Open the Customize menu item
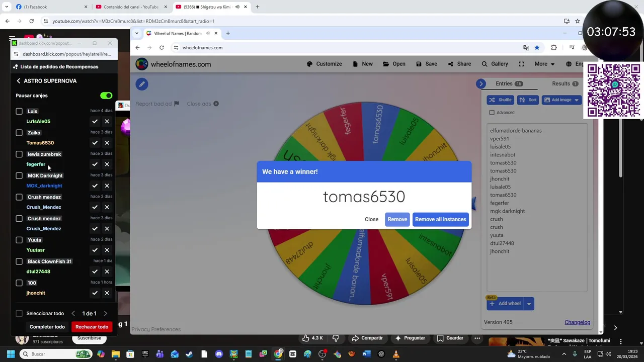Screen dimensions: 644x362 324,64
